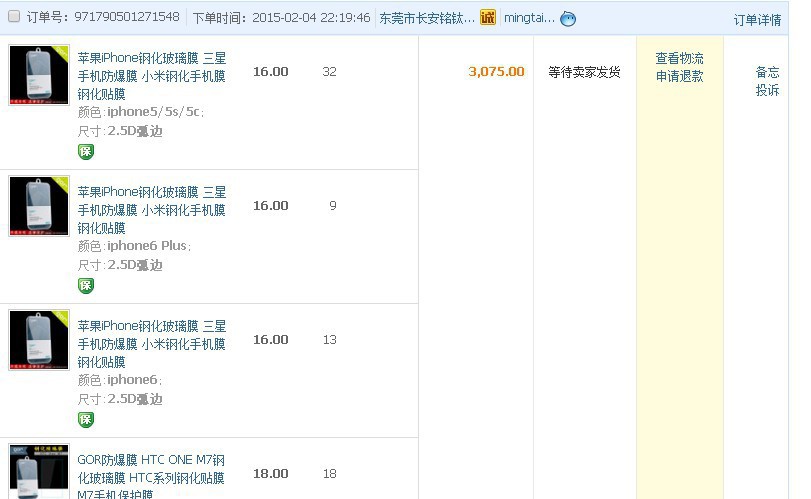Click the green 保 badge under iphone6 item

click(86, 419)
